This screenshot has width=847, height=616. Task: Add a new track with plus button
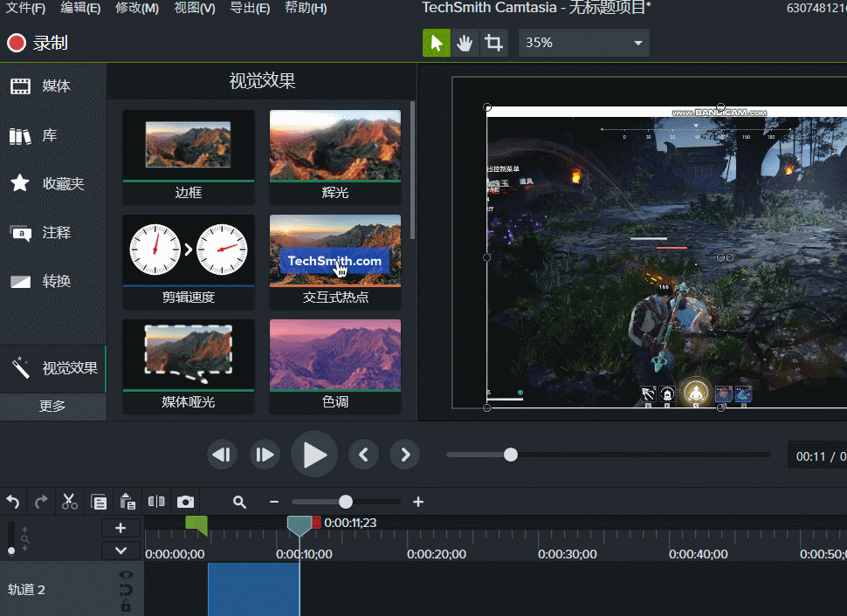121,528
